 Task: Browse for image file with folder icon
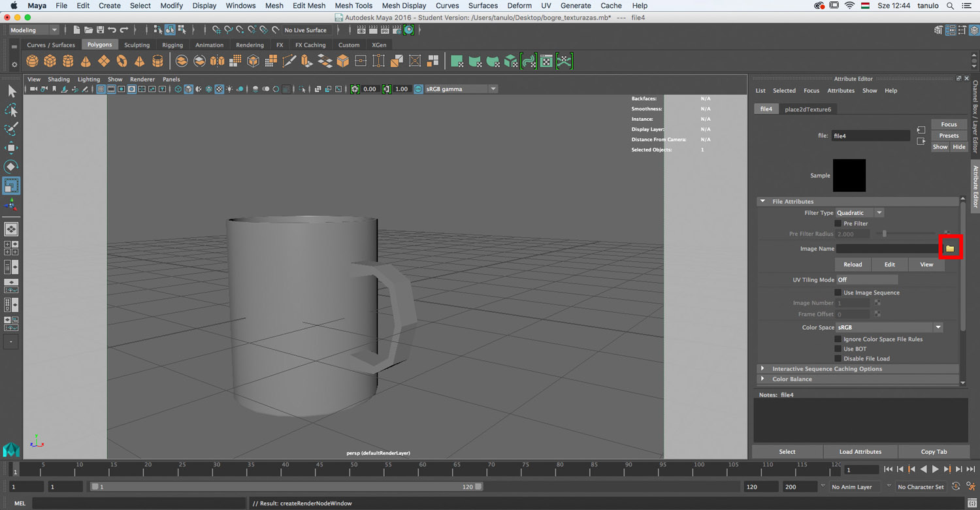coord(950,249)
